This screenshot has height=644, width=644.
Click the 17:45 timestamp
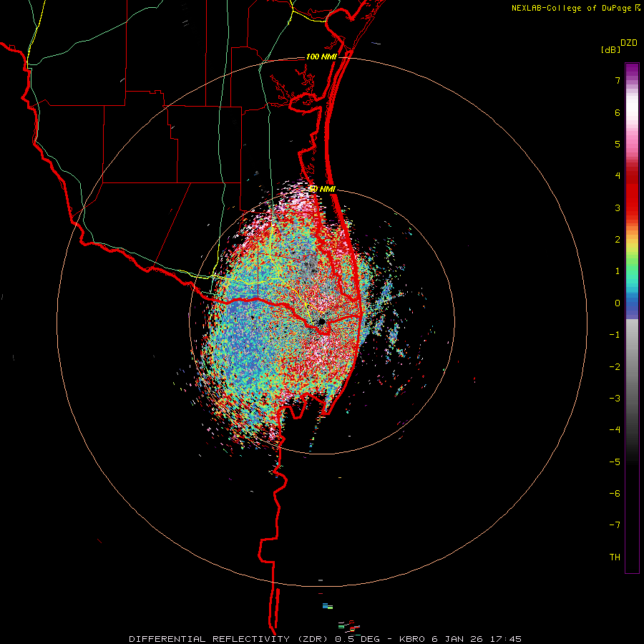pos(505,639)
